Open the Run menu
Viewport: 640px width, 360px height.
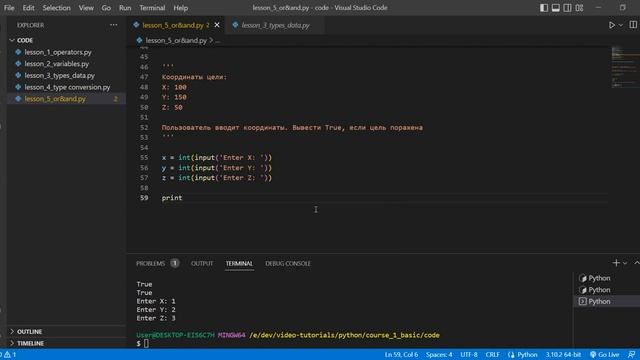pos(125,8)
